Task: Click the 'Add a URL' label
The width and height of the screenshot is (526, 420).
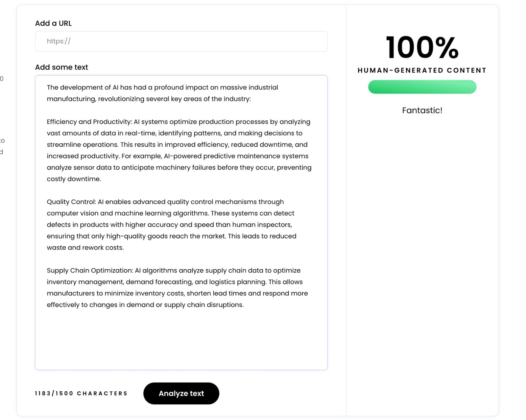Action: point(53,23)
